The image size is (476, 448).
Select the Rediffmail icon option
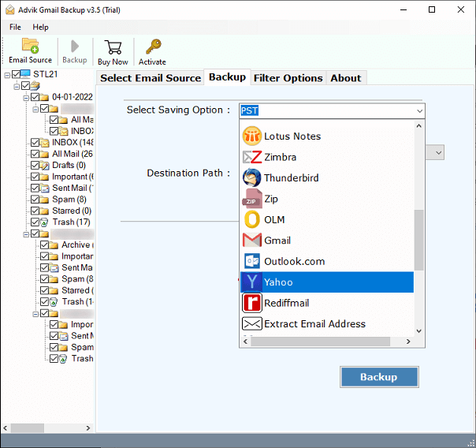[252, 303]
